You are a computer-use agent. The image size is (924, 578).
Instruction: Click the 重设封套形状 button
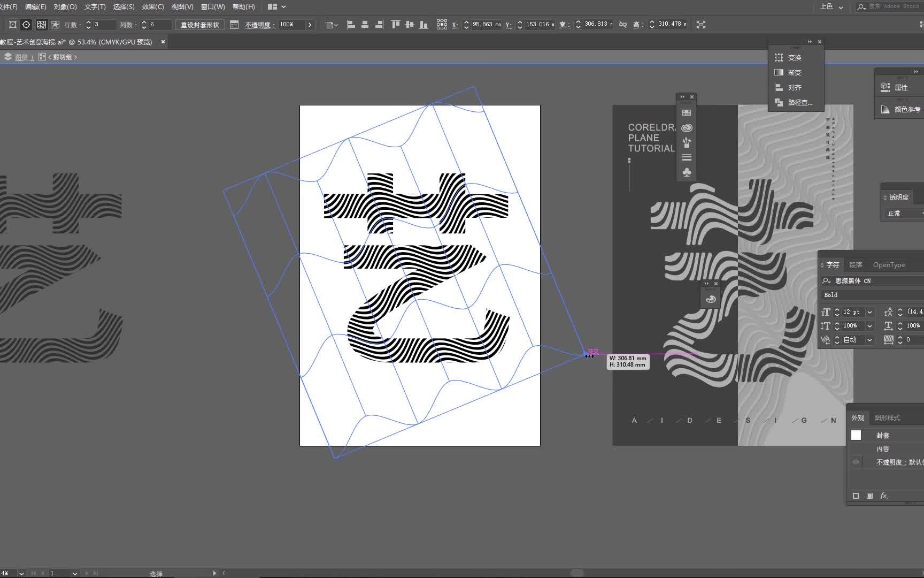(199, 25)
